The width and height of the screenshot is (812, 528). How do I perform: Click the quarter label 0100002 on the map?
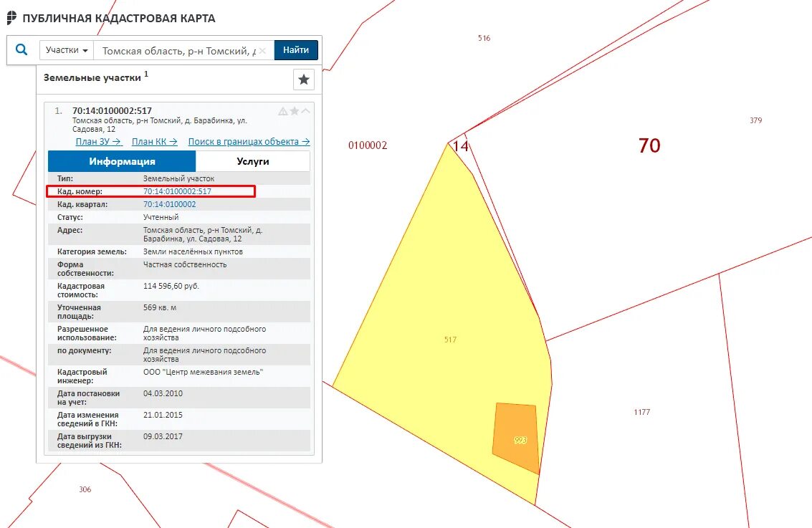click(x=368, y=145)
